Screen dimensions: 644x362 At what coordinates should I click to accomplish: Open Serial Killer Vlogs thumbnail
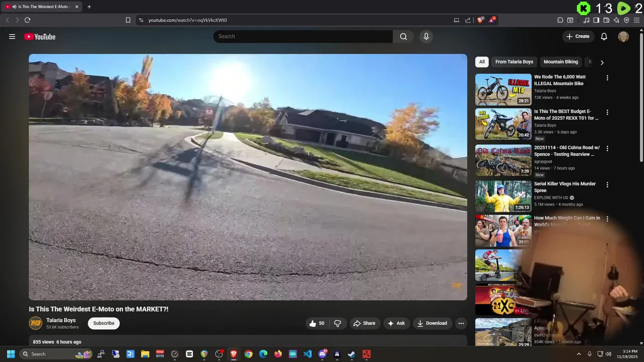coord(503,196)
